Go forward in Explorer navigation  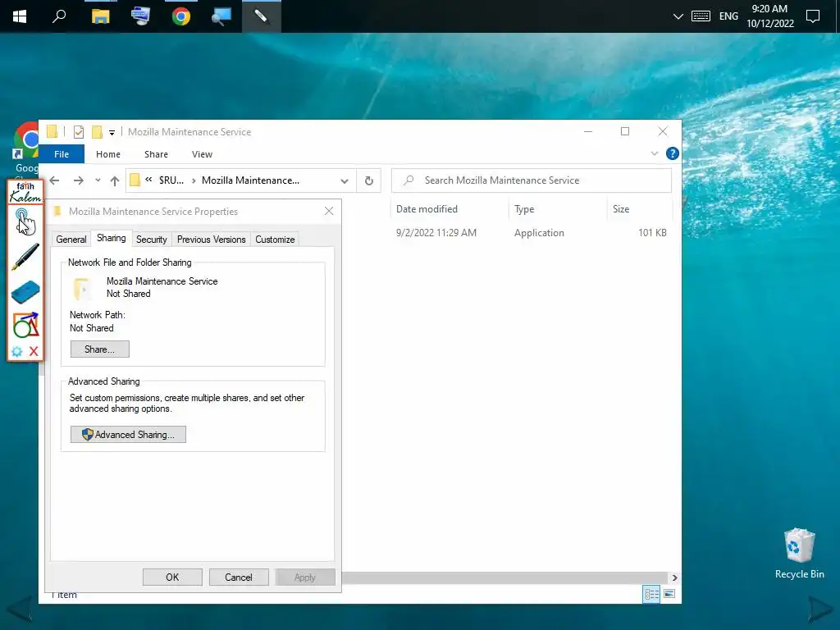(78, 180)
